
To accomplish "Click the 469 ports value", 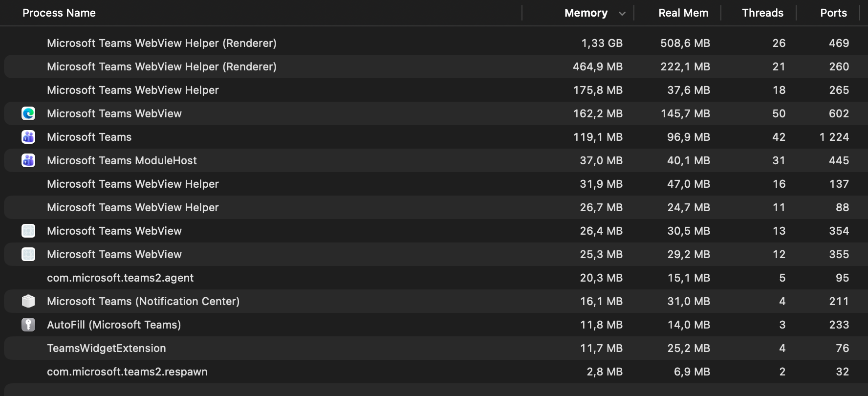I will pyautogui.click(x=839, y=43).
